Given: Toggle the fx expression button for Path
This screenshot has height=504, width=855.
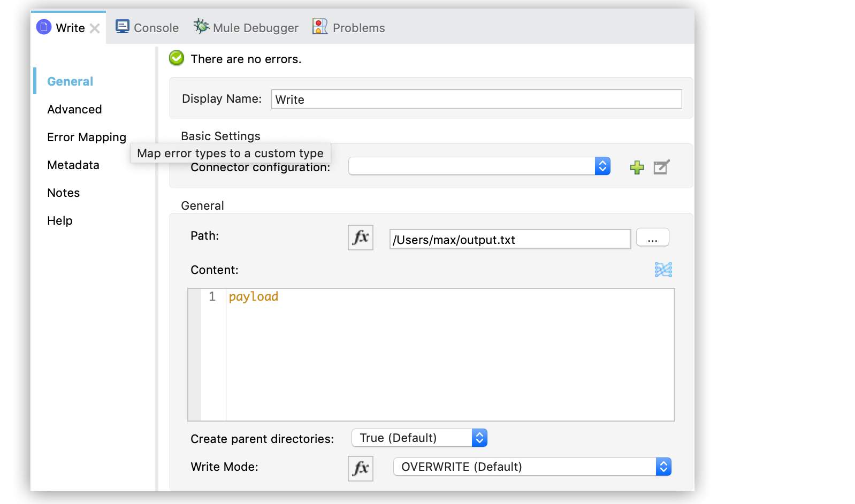Looking at the screenshot, I should [x=360, y=238].
